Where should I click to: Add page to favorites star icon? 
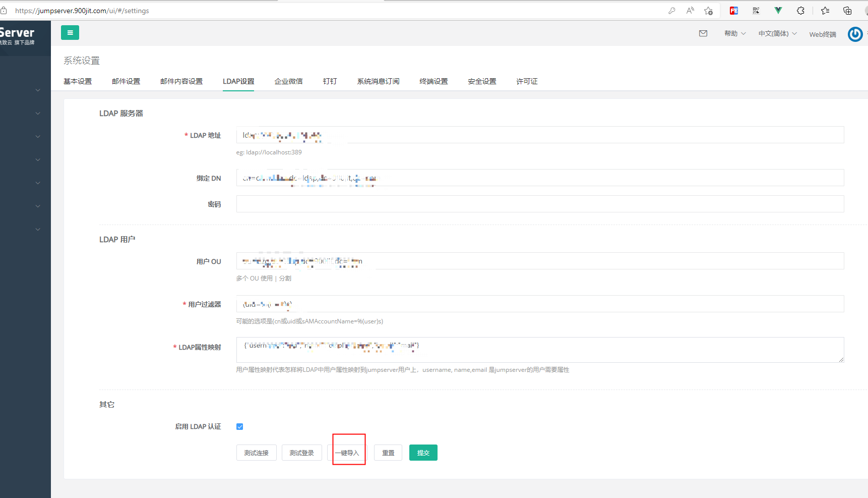[x=709, y=11]
